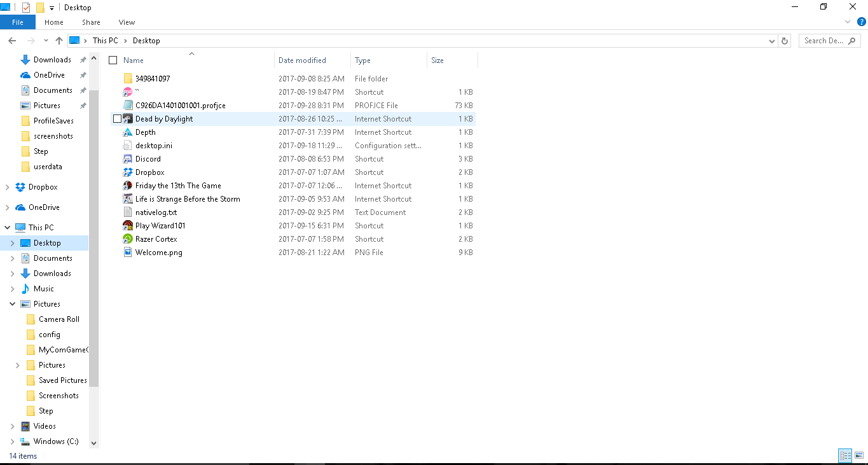Viewport: 868px width, 465px height.
Task: Click the Windows (C:) drive icon
Action: [x=25, y=441]
